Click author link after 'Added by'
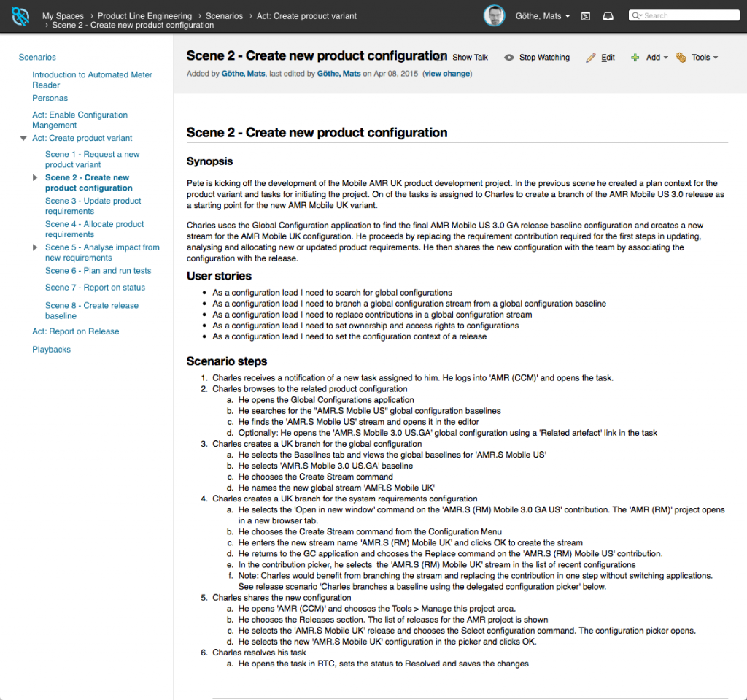This screenshot has height=700, width=747. (x=244, y=74)
